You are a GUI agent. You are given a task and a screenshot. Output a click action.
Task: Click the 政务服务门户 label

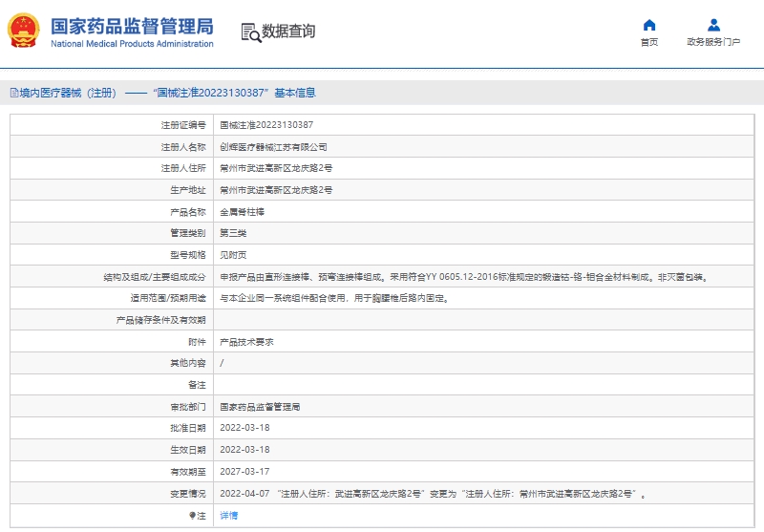pos(713,42)
